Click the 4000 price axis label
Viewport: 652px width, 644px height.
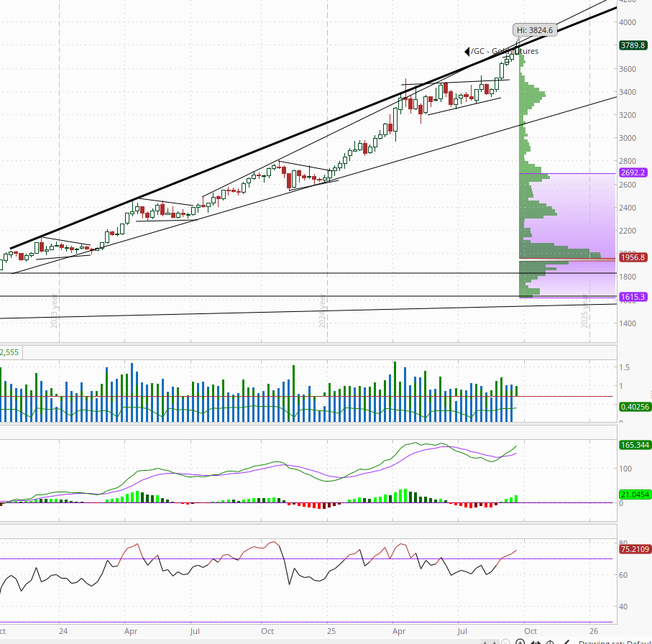628,22
